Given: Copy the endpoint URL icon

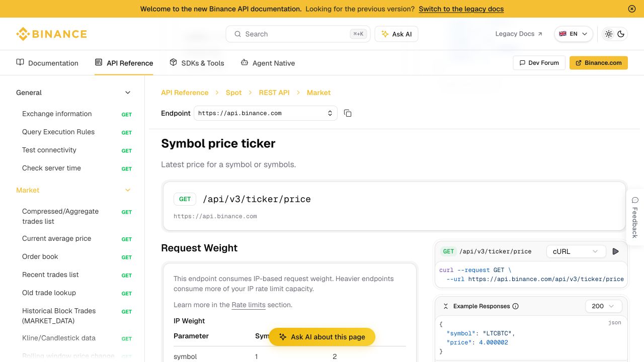Looking at the screenshot, I should click(348, 113).
